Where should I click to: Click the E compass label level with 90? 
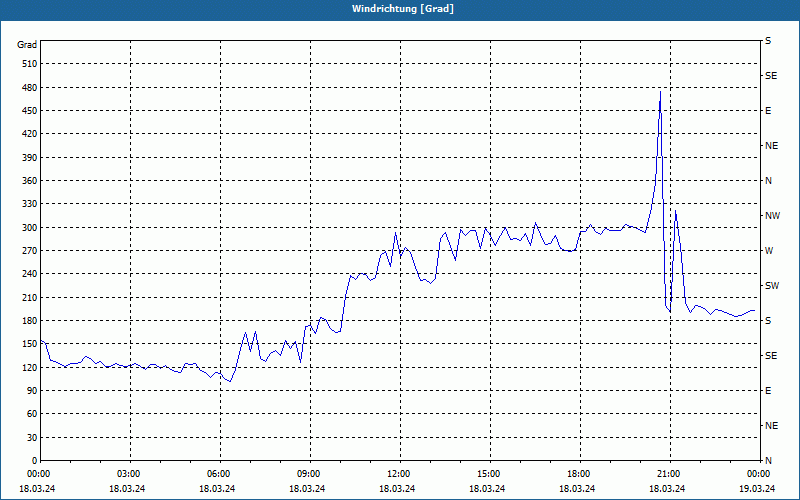[768, 391]
